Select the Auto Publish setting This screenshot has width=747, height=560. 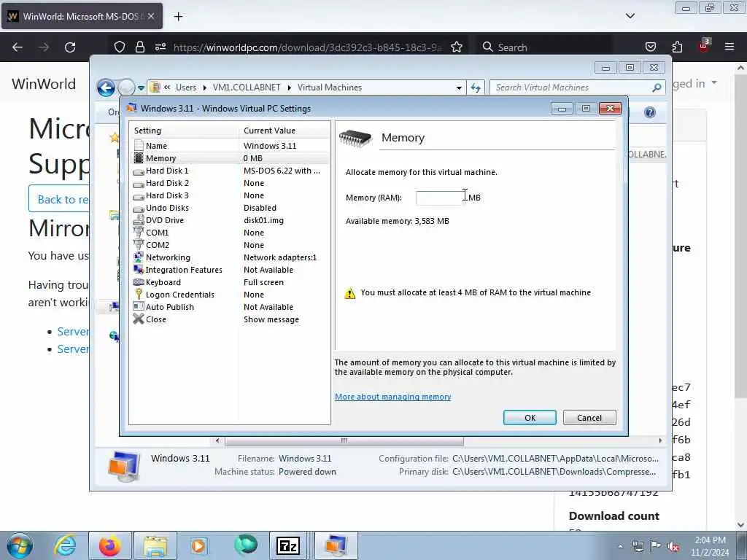230,307
